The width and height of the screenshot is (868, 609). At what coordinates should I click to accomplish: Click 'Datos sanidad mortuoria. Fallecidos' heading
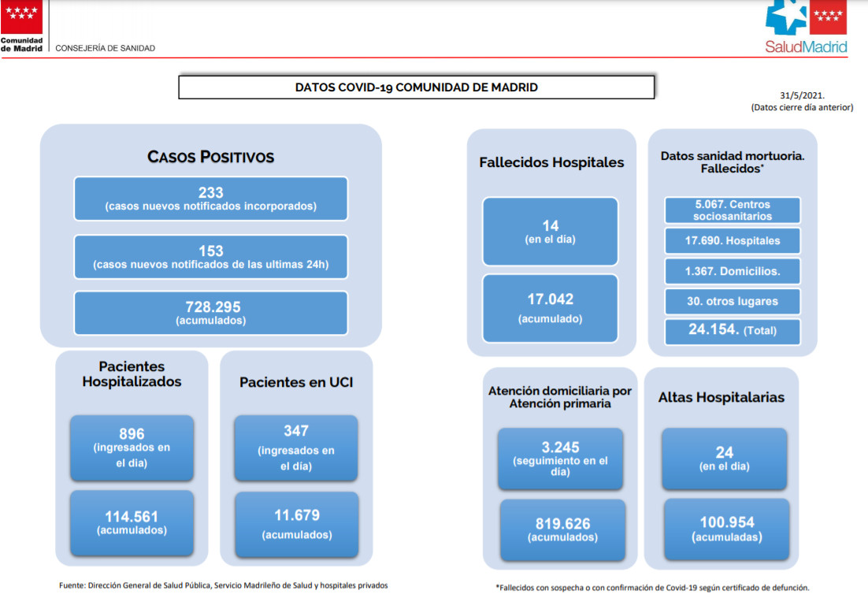pyautogui.click(x=733, y=162)
